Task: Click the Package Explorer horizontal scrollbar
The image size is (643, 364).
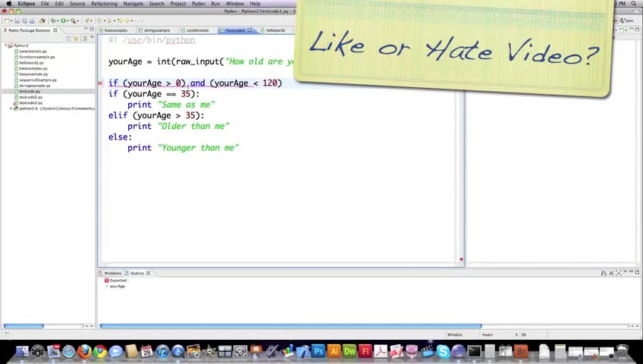Action: [x=24, y=326]
